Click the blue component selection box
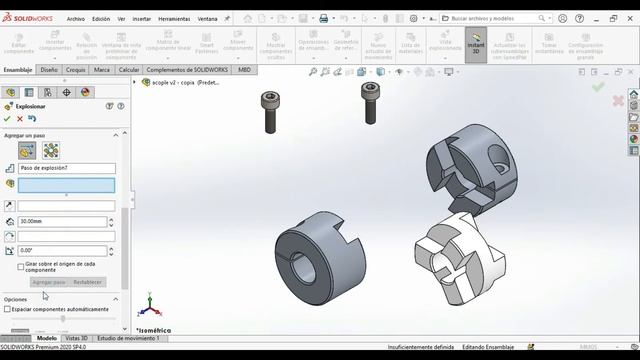 point(67,185)
